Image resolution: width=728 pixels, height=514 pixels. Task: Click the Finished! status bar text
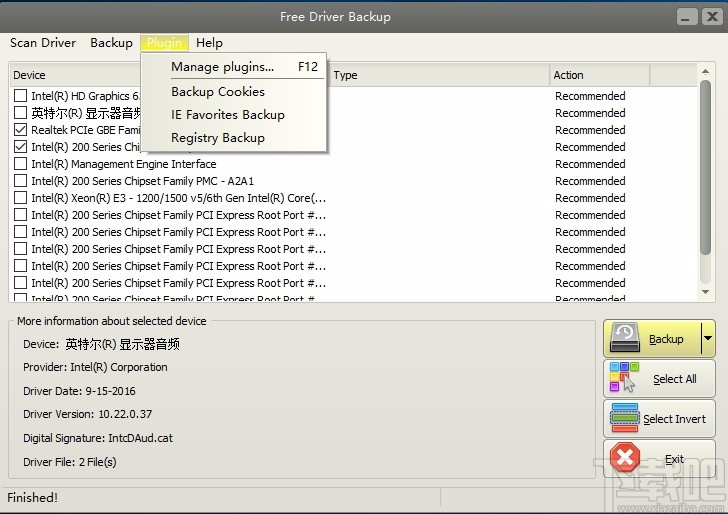pyautogui.click(x=32, y=498)
